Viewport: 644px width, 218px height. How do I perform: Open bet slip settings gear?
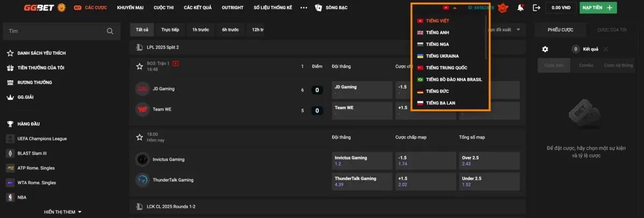click(x=545, y=49)
